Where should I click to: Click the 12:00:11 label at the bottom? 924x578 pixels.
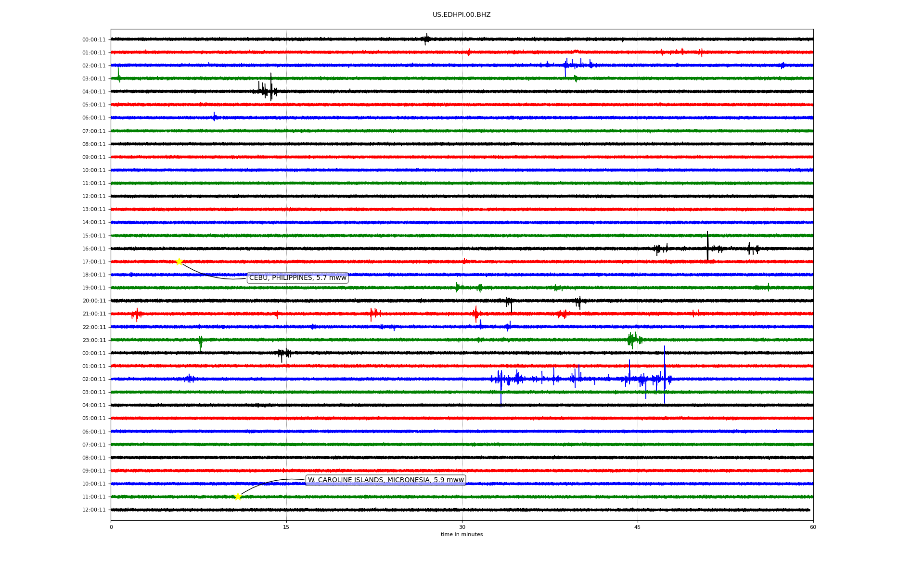(x=94, y=510)
